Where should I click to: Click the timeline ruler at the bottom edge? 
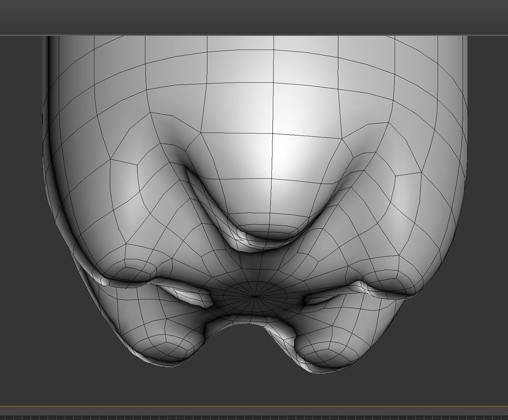point(254,418)
